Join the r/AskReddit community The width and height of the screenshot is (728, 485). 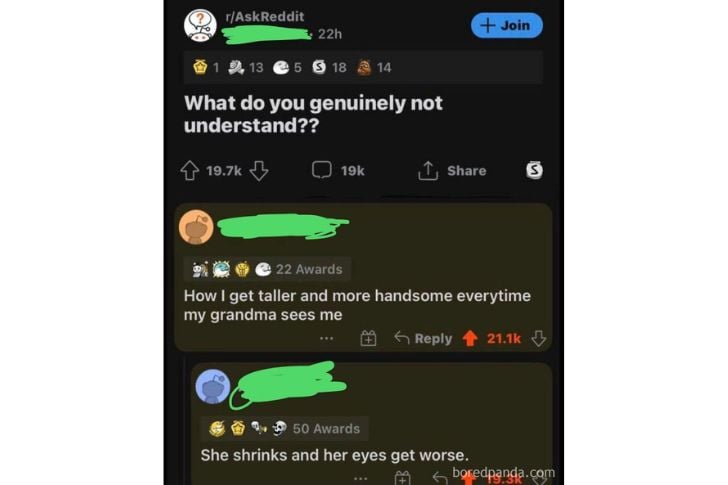pos(507,25)
